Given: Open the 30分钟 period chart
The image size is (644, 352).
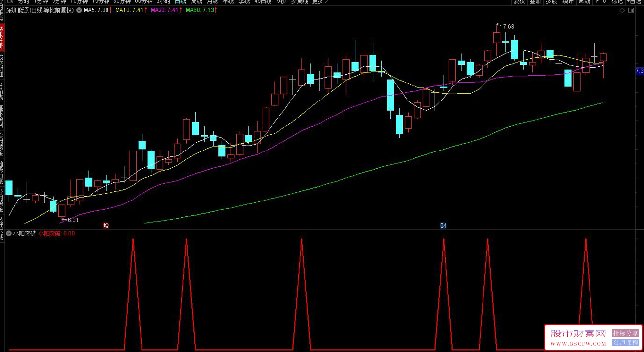Looking at the screenshot, I should [x=122, y=1].
